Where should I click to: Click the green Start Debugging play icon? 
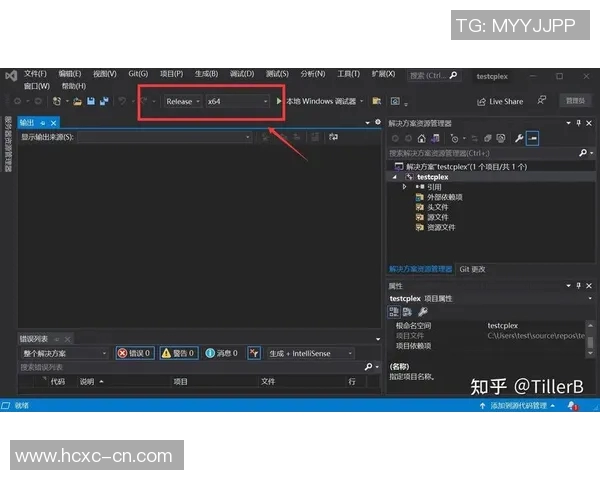tap(280, 101)
